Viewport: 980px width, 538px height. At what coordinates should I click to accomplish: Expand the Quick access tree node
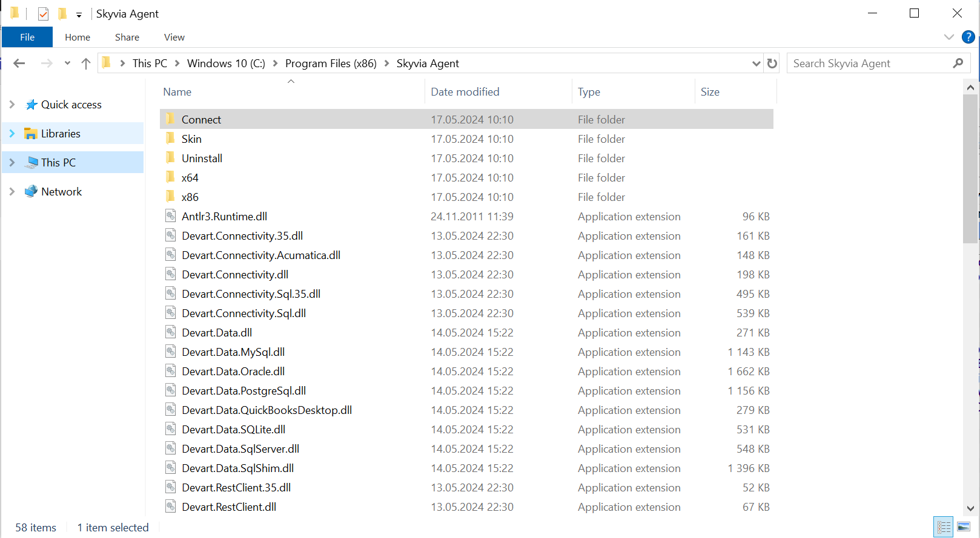12,105
